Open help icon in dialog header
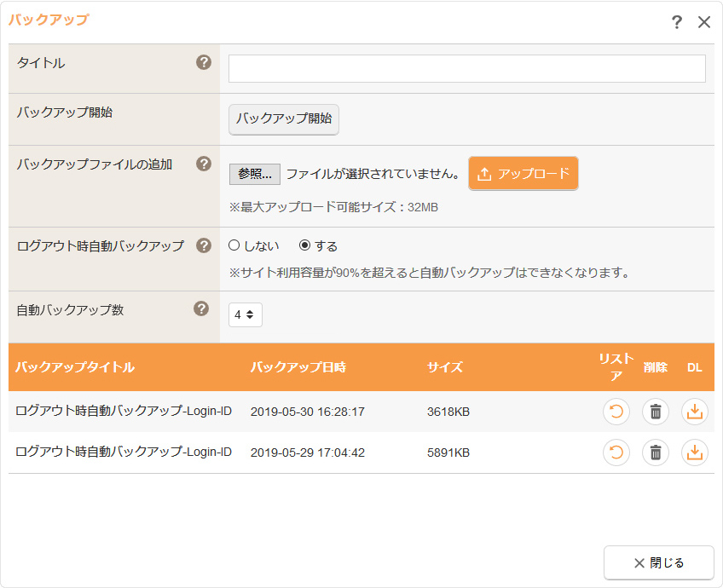Viewport: 723px width, 588px height. click(677, 22)
